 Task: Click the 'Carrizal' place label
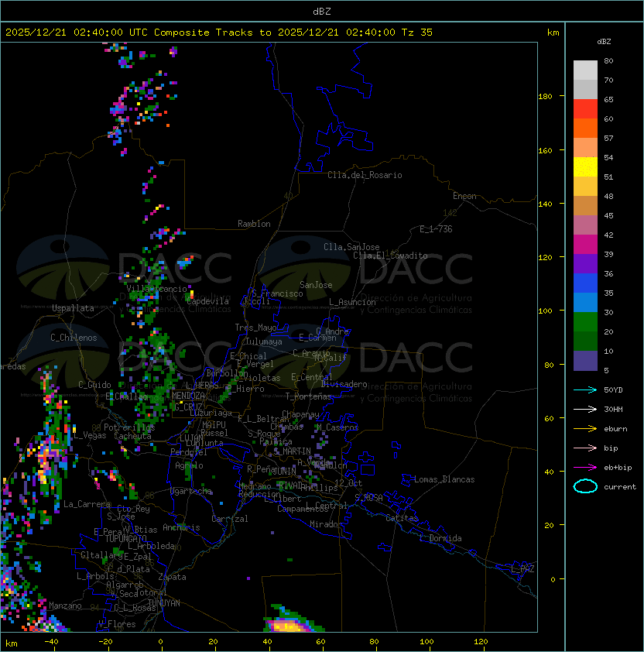point(230,519)
